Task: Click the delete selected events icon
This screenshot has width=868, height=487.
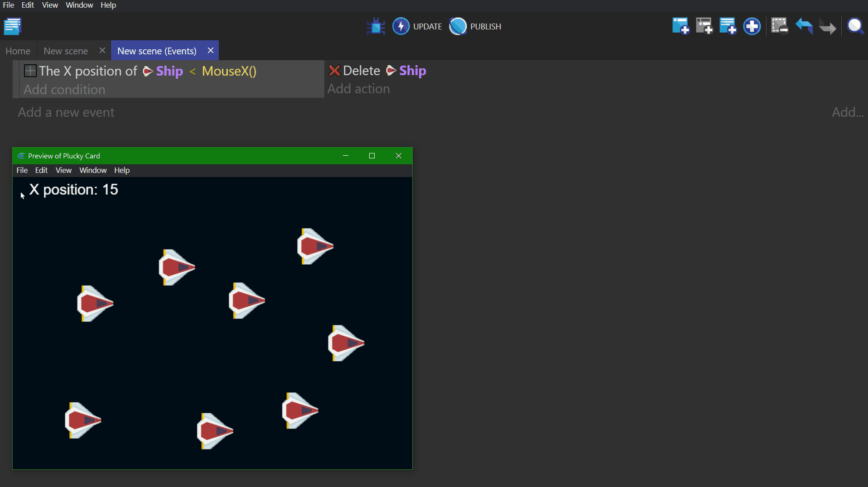Action: pyautogui.click(x=779, y=26)
